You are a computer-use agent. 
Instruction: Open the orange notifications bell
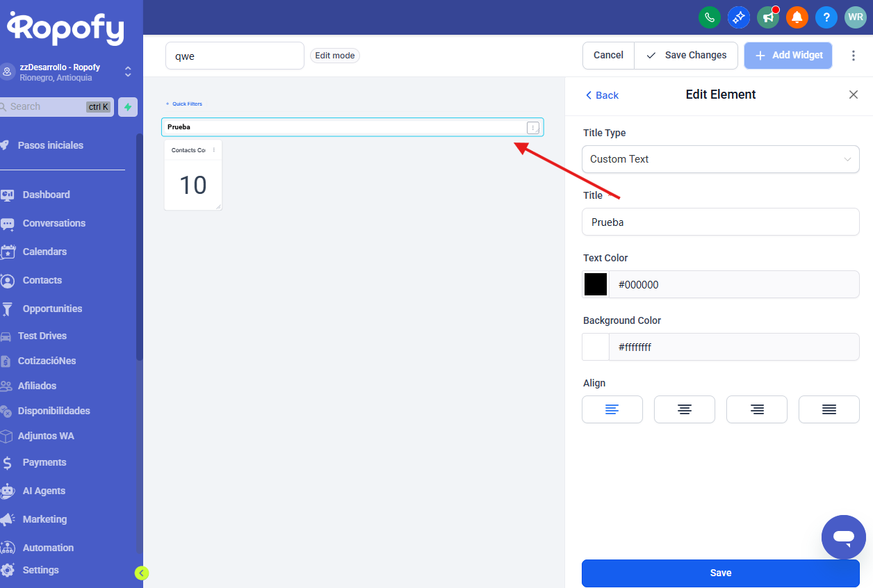click(x=797, y=17)
